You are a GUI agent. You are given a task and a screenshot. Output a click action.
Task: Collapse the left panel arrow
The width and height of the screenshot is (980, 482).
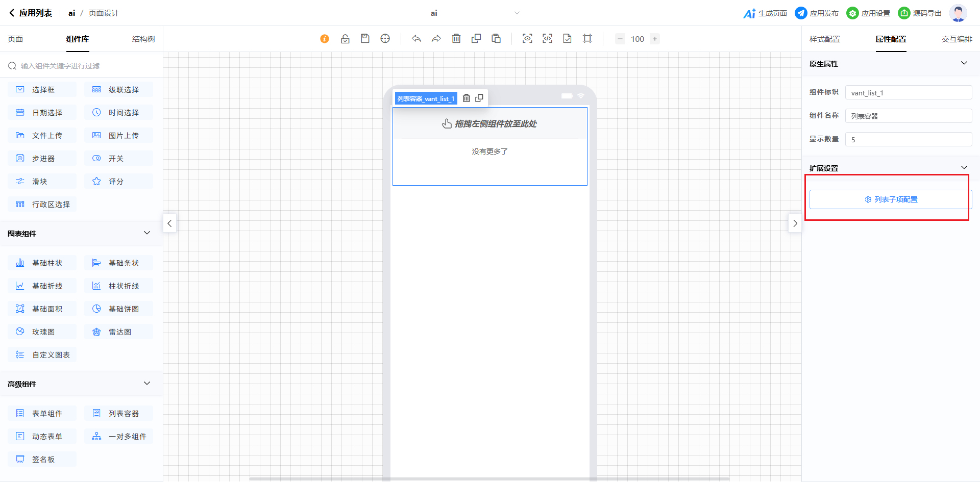pos(169,223)
